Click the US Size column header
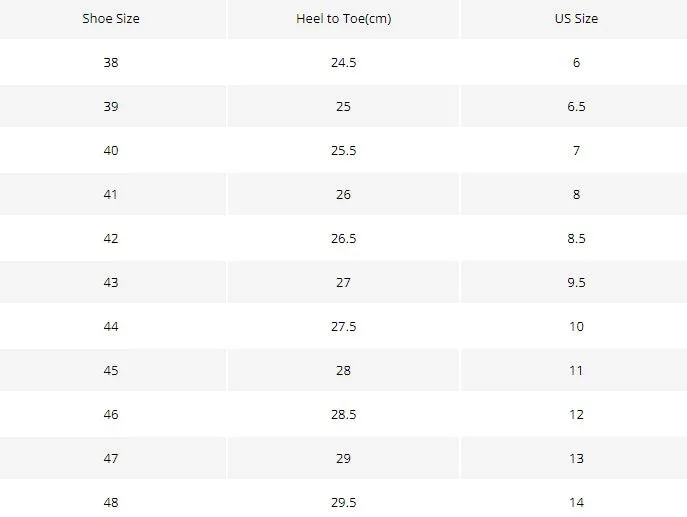 point(576,18)
